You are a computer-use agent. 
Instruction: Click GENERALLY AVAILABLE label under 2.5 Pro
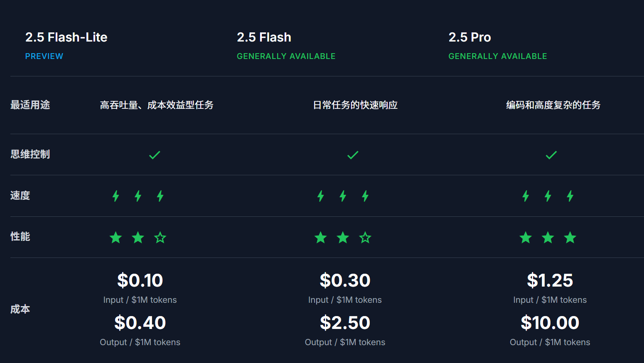498,56
